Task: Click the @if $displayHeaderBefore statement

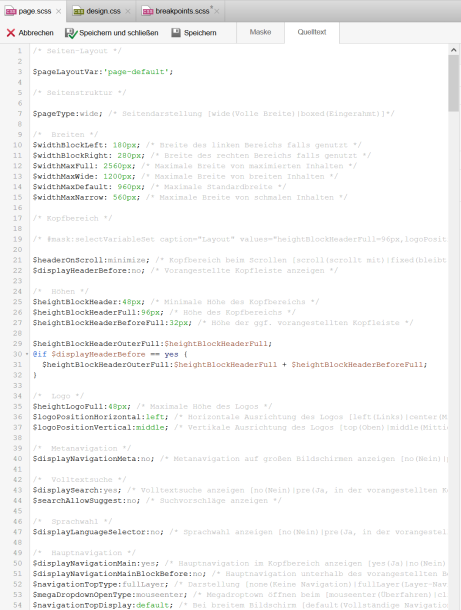Action: click(110, 354)
